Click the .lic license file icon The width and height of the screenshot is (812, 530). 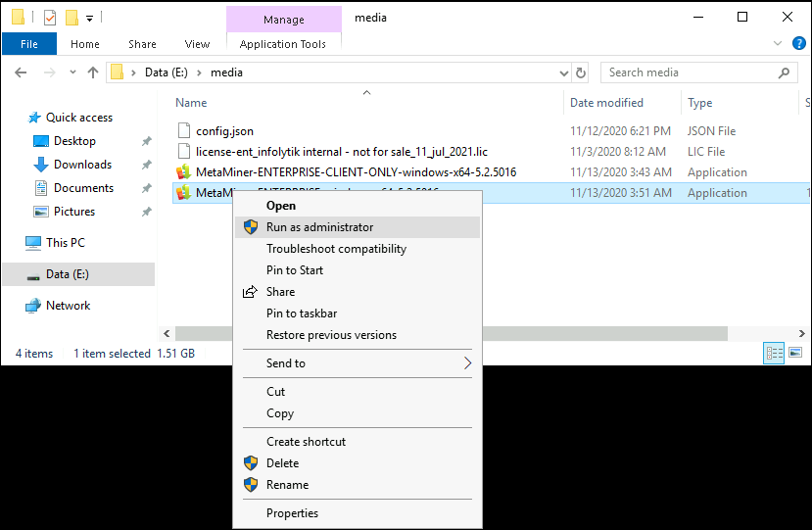click(x=184, y=151)
